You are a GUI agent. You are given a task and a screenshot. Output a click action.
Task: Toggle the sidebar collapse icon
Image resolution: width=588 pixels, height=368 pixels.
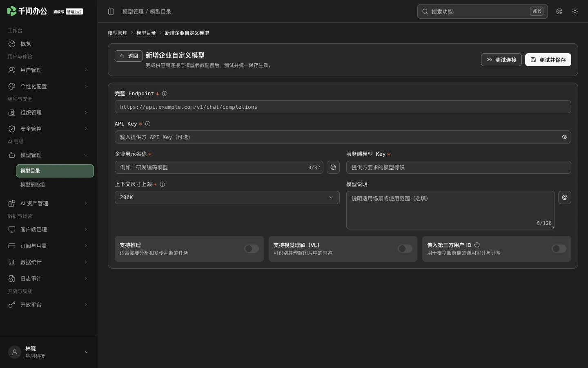pos(111,11)
